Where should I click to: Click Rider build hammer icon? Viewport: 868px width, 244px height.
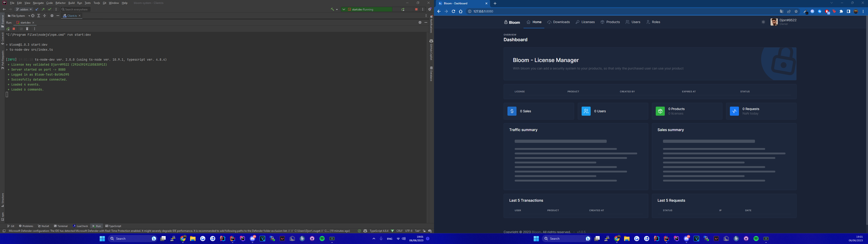[x=332, y=10]
